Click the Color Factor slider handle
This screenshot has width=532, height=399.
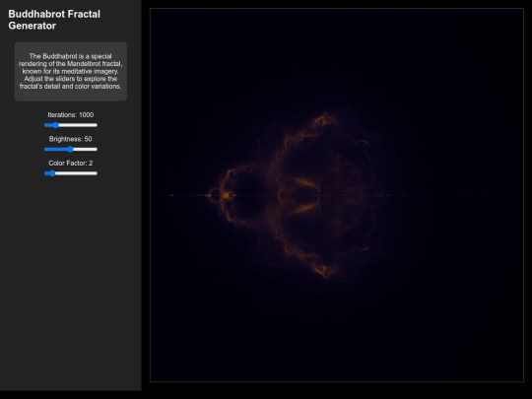point(52,173)
